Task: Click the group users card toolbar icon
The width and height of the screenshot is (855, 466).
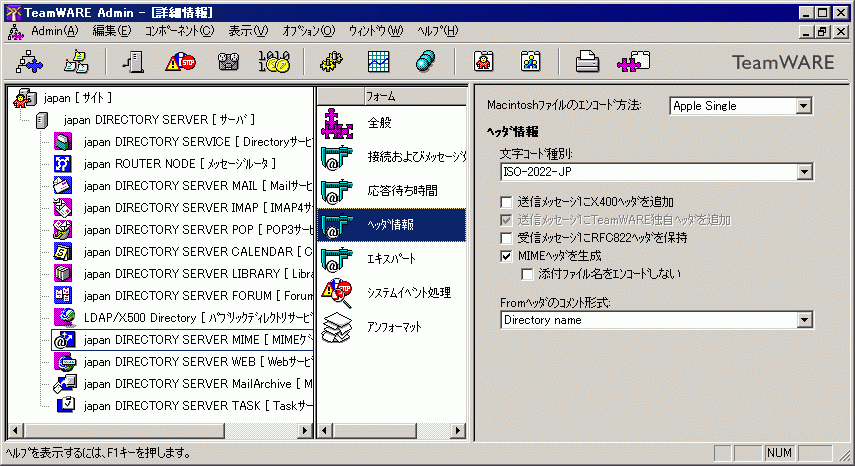Action: (531, 62)
